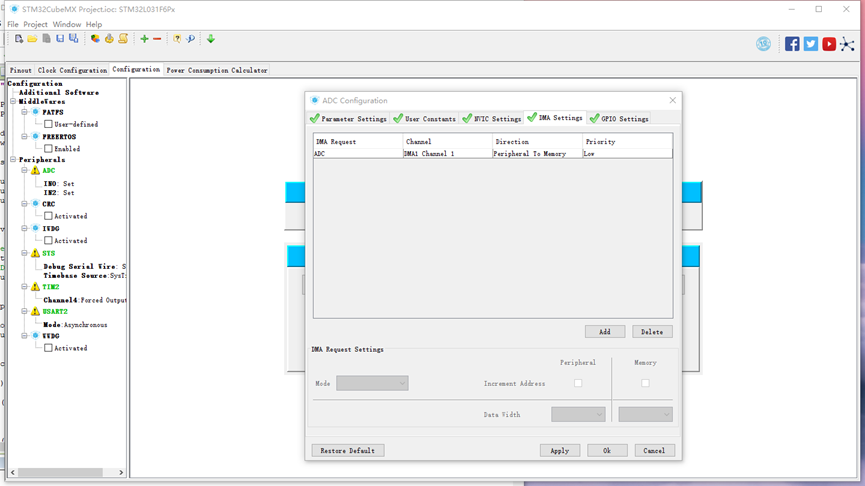Click the green download arrow icon
The image size is (865, 486).
pos(211,39)
